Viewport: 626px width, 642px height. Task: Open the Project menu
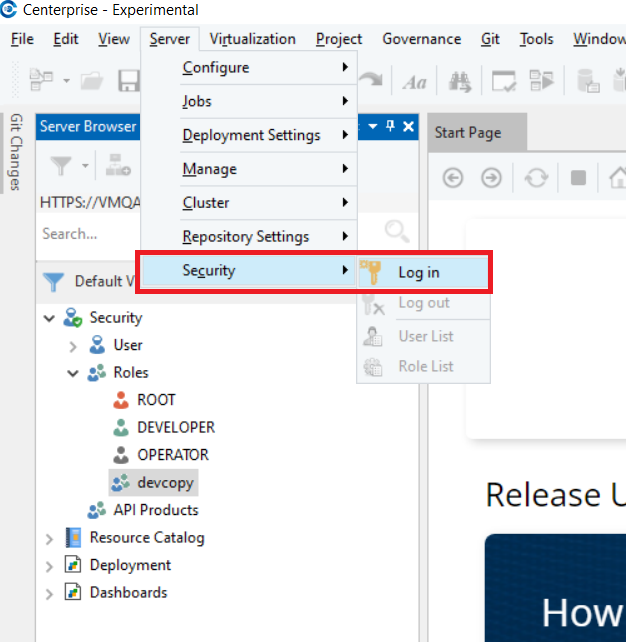pos(339,39)
